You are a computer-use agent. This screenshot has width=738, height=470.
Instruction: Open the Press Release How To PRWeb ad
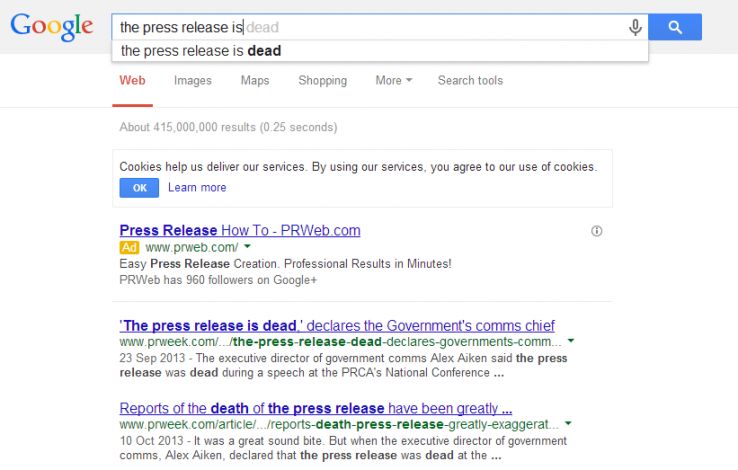239,230
